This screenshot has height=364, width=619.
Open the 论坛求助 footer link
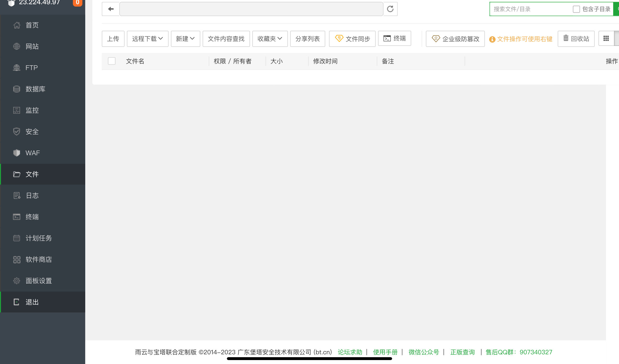pos(350,352)
